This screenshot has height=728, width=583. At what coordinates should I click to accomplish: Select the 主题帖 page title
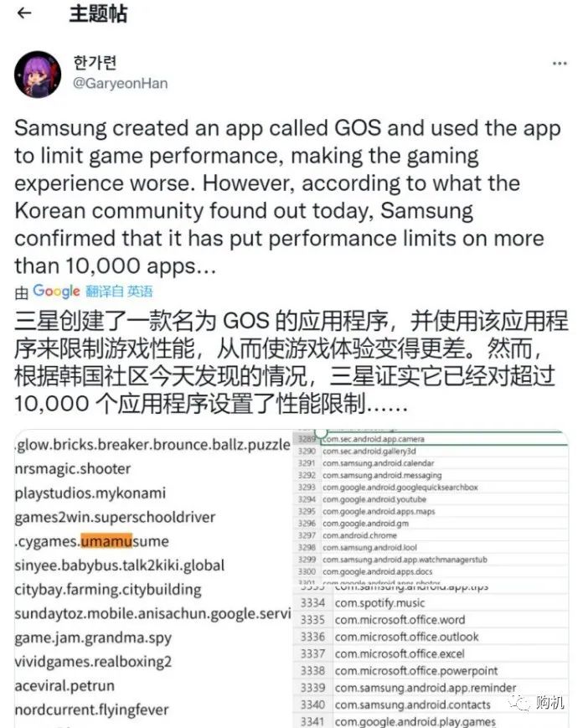[98, 14]
